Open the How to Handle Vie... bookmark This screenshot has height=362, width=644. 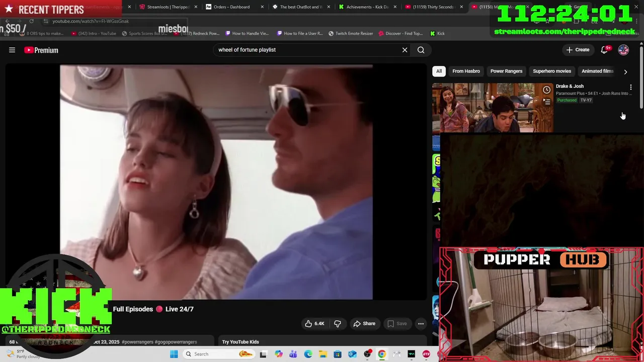(x=247, y=33)
